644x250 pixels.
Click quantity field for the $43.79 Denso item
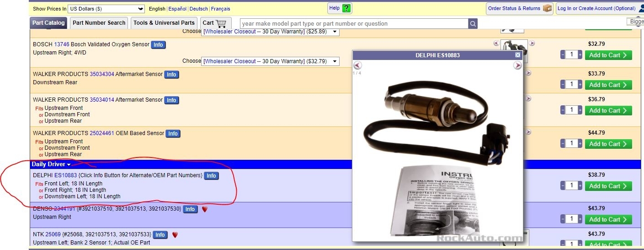(572, 219)
